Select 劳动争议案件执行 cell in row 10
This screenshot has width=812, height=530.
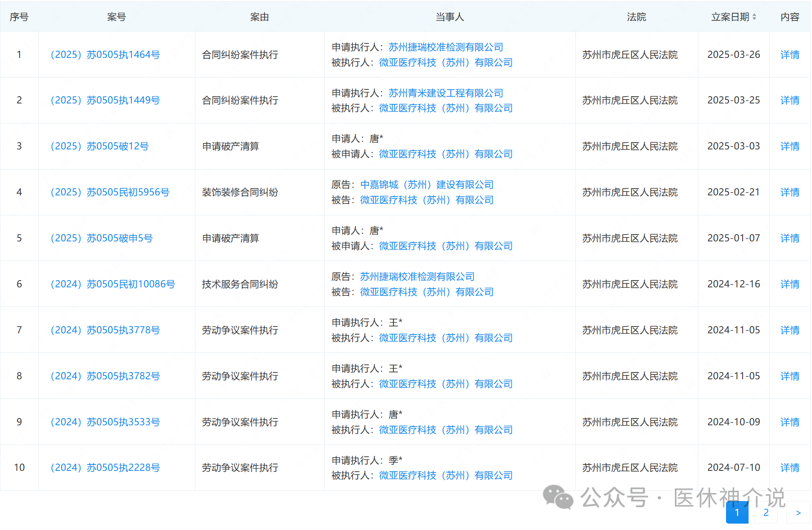click(x=240, y=467)
